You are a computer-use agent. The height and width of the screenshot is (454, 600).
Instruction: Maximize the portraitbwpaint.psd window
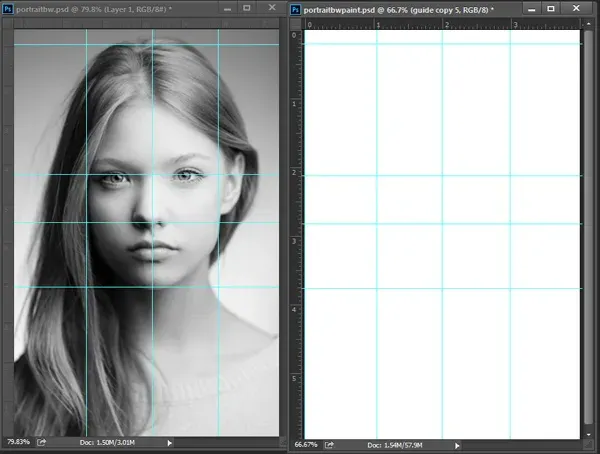point(551,8)
